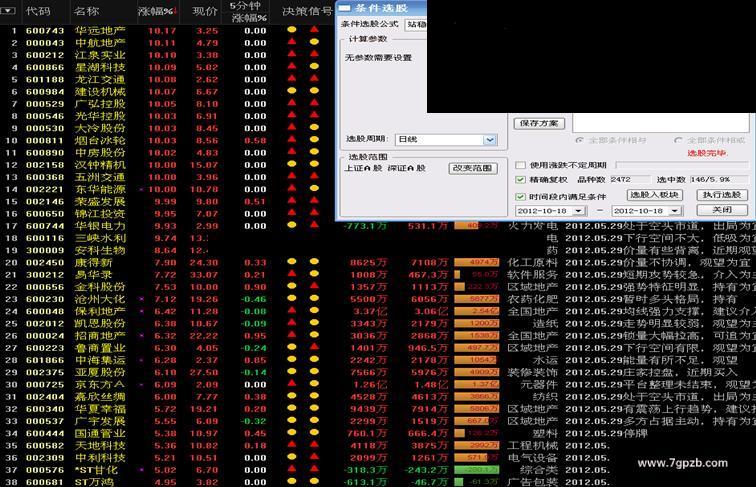This screenshot has width=756, height=487.
Task: Click red triangle signal in 烟台冰轮 row
Action: [x=292, y=139]
